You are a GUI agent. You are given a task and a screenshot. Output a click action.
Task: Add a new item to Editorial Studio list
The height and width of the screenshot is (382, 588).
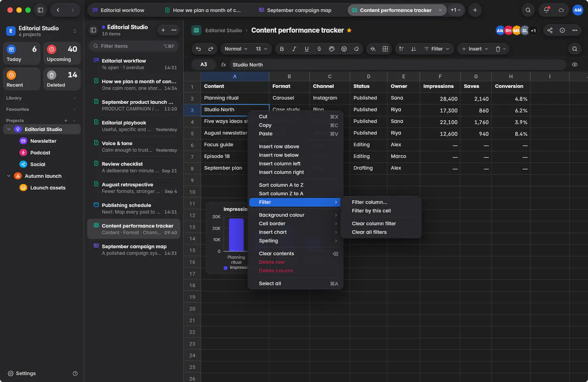click(163, 30)
